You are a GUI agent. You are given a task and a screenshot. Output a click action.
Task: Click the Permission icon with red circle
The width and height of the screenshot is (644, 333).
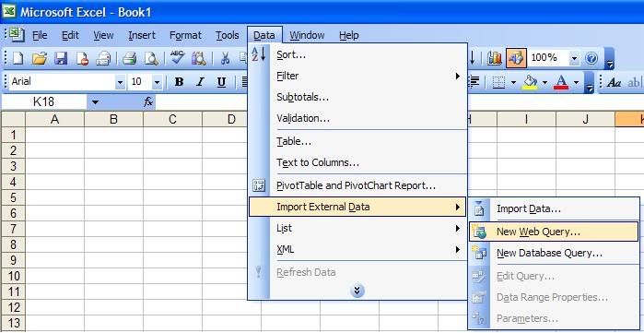tap(82, 58)
